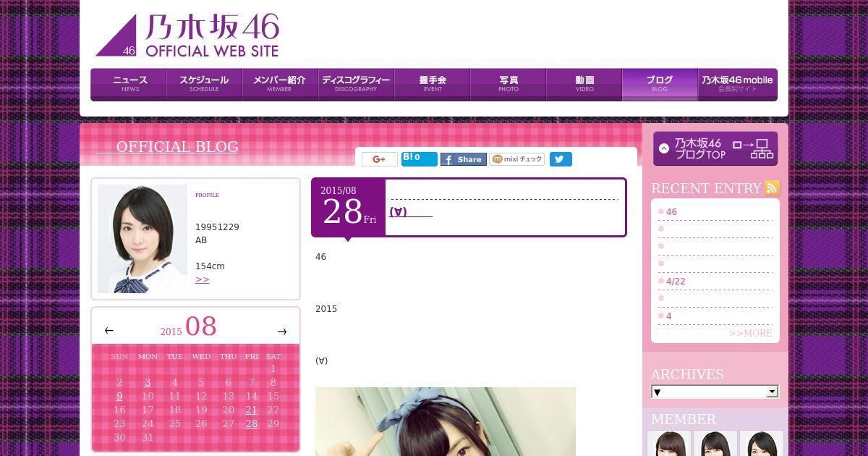868x456 pixels.
Task: Click the mixi check button
Action: (x=516, y=159)
